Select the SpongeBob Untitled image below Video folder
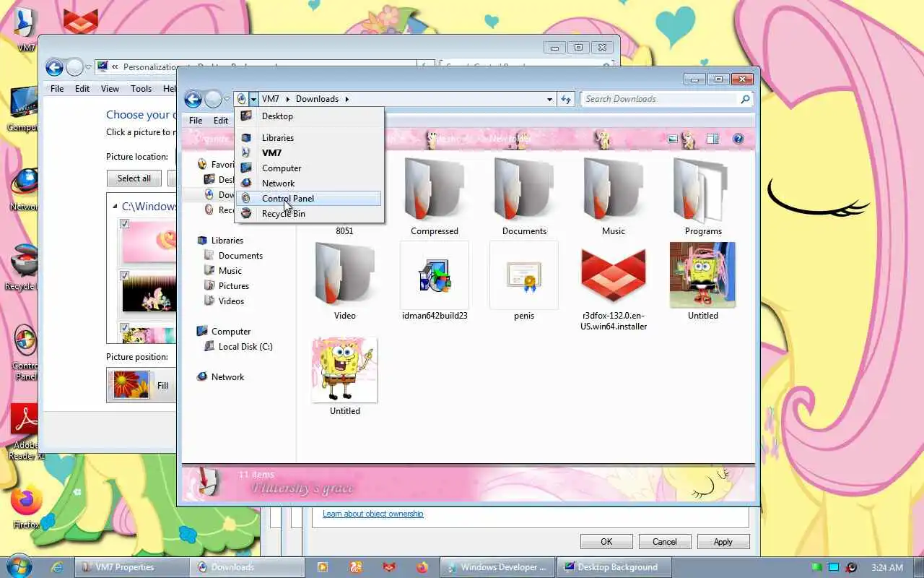This screenshot has height=578, width=924. click(x=345, y=370)
